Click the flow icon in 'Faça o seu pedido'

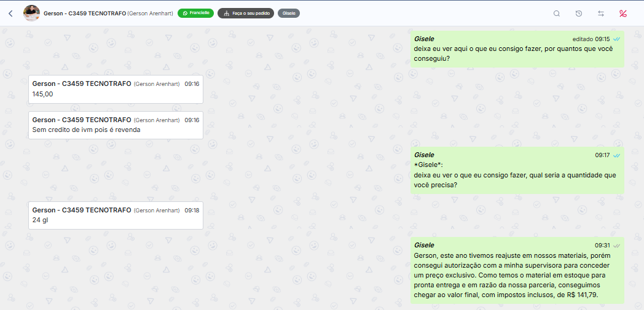tap(226, 13)
